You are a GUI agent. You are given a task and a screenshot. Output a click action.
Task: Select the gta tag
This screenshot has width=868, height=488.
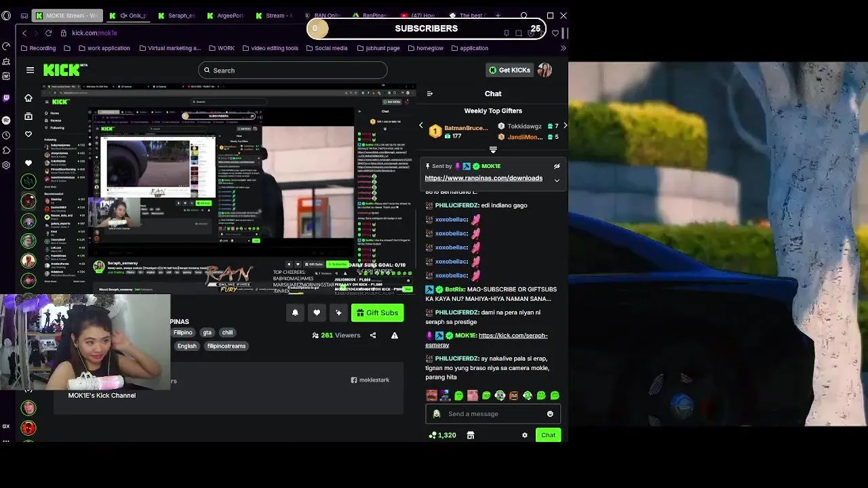tap(207, 333)
